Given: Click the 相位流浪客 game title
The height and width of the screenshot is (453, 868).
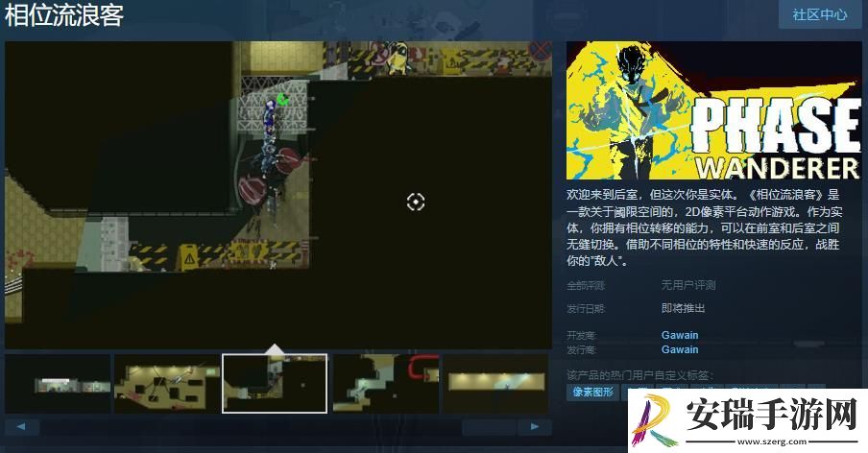Looking at the screenshot, I should tap(63, 15).
